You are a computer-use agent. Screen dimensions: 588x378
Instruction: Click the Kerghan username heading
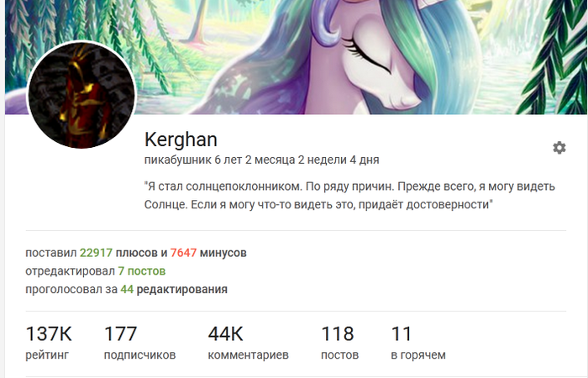[181, 139]
